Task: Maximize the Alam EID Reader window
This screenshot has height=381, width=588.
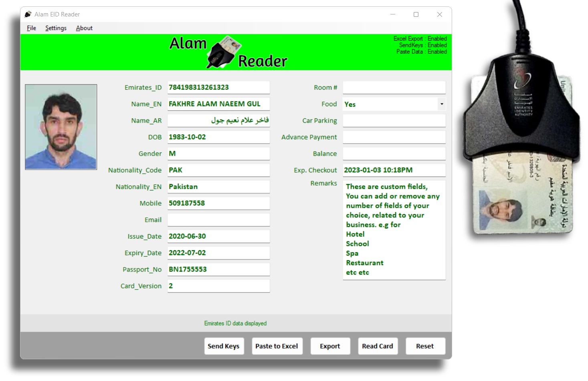Action: tap(416, 14)
